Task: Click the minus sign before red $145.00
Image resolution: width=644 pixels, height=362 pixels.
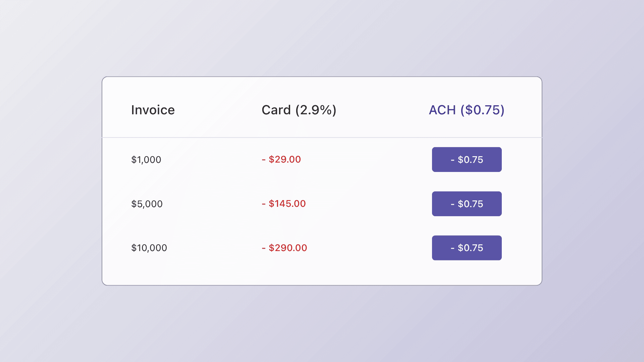Action: (x=264, y=204)
